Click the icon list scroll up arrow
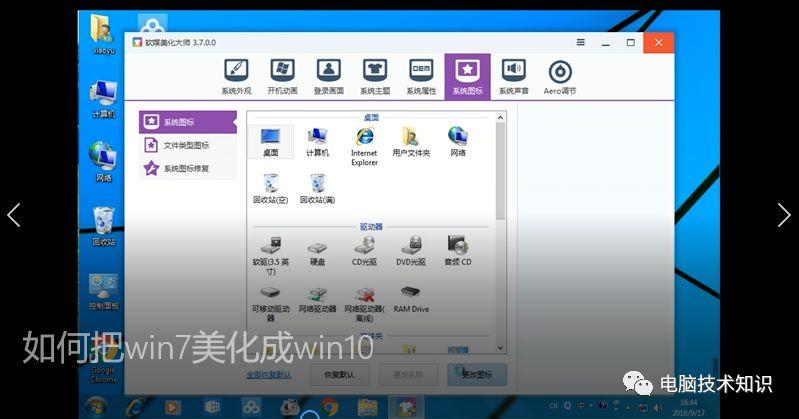The width and height of the screenshot is (799, 419). [x=500, y=117]
